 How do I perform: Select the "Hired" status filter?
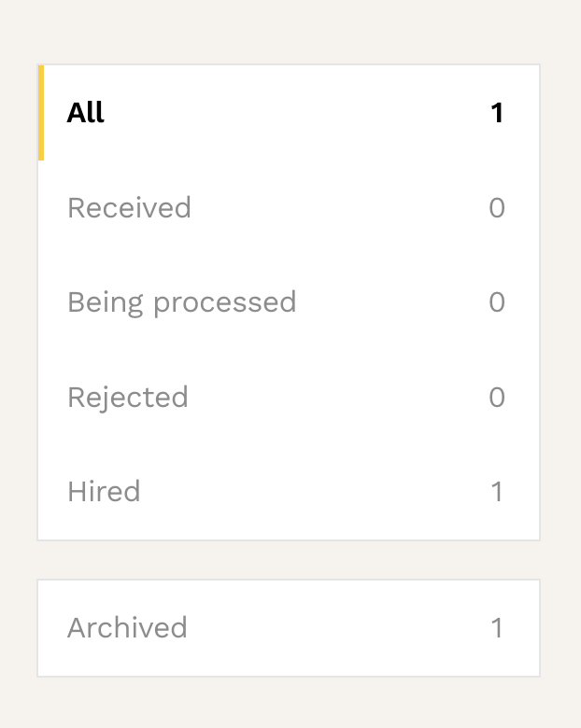(x=104, y=492)
